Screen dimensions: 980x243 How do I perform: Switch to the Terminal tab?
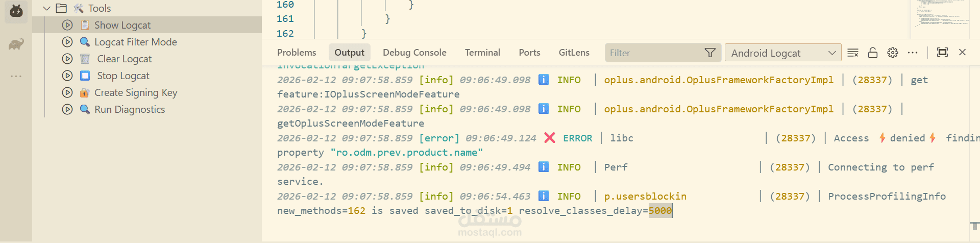pos(482,53)
